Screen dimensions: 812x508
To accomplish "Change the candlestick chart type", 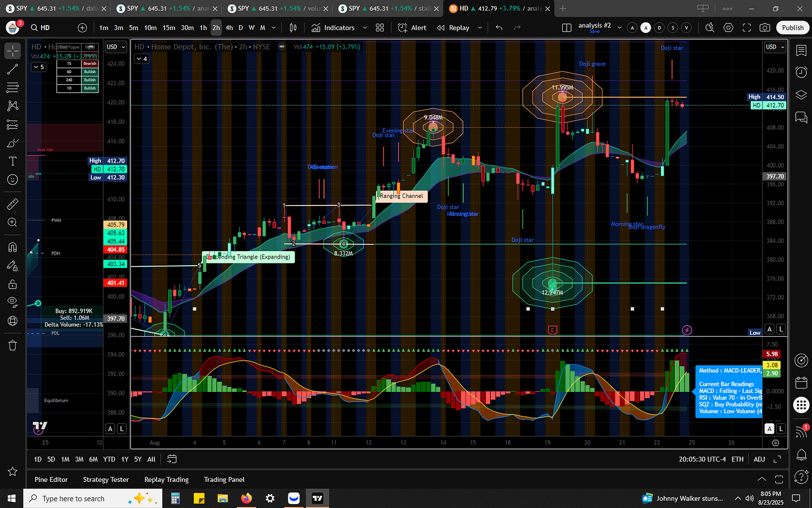I will pyautogui.click(x=293, y=28).
